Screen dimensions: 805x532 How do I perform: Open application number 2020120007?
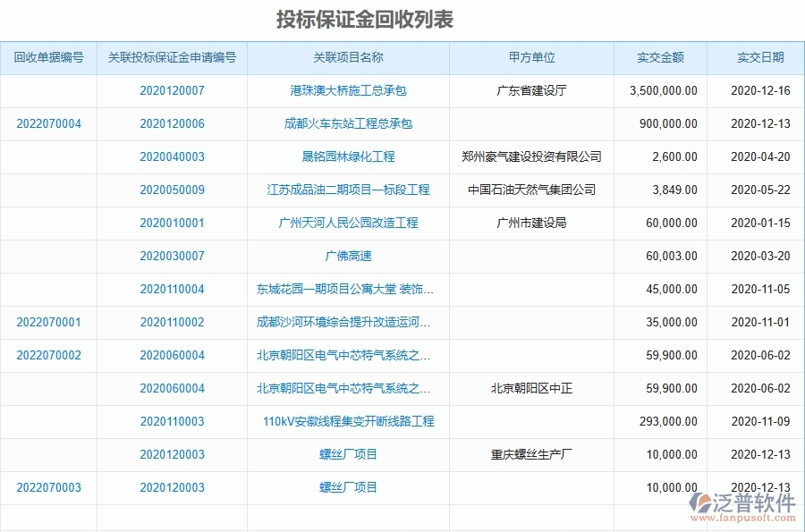[x=174, y=91]
